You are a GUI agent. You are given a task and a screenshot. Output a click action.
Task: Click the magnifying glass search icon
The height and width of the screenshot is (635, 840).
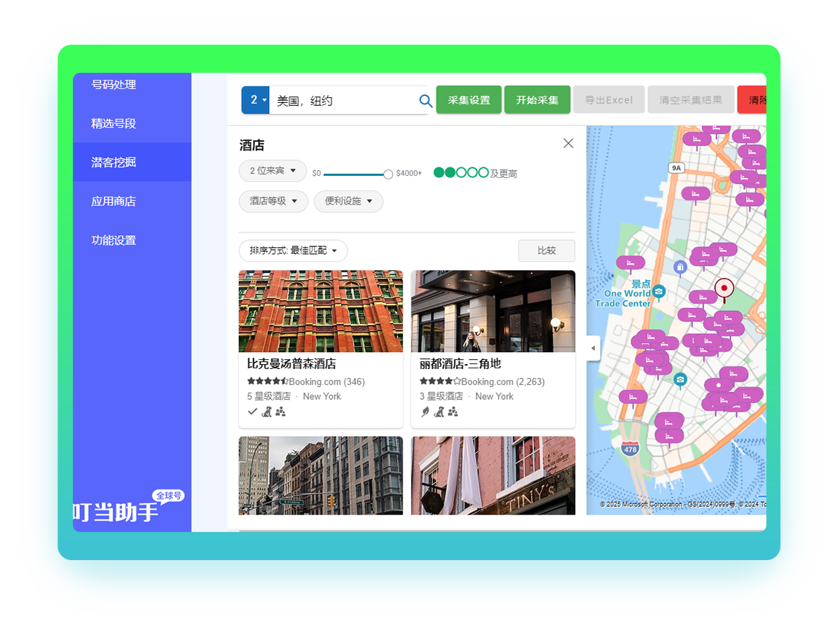[x=425, y=101]
